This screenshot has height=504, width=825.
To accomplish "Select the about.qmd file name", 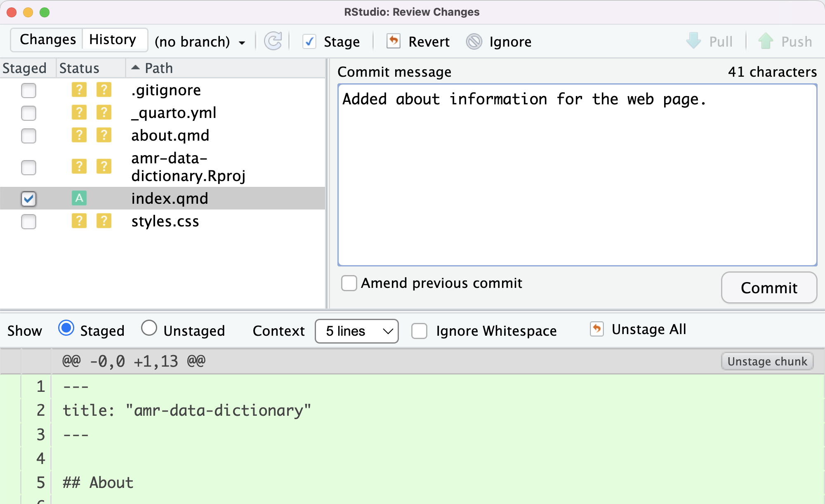I will (170, 135).
